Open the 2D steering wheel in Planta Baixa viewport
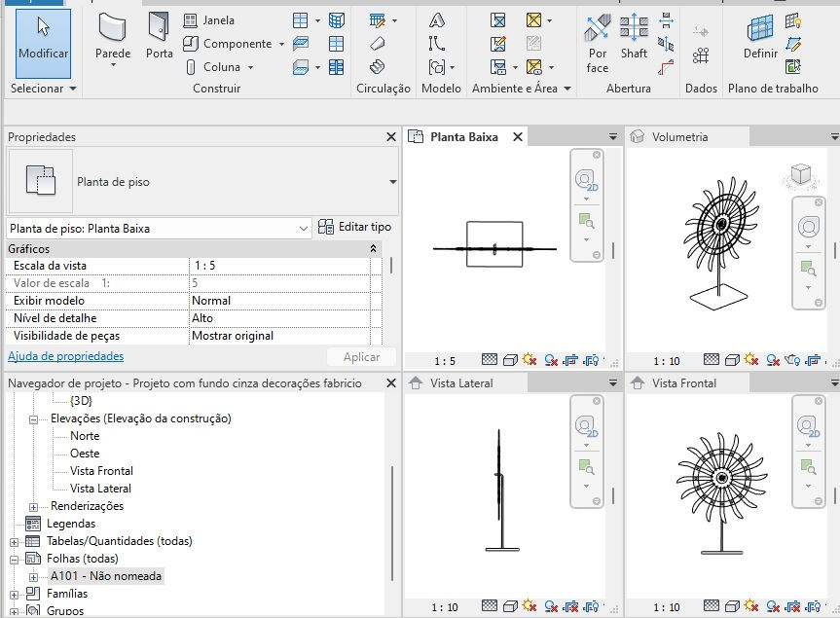This screenshot has height=618, width=840. pyautogui.click(x=586, y=178)
